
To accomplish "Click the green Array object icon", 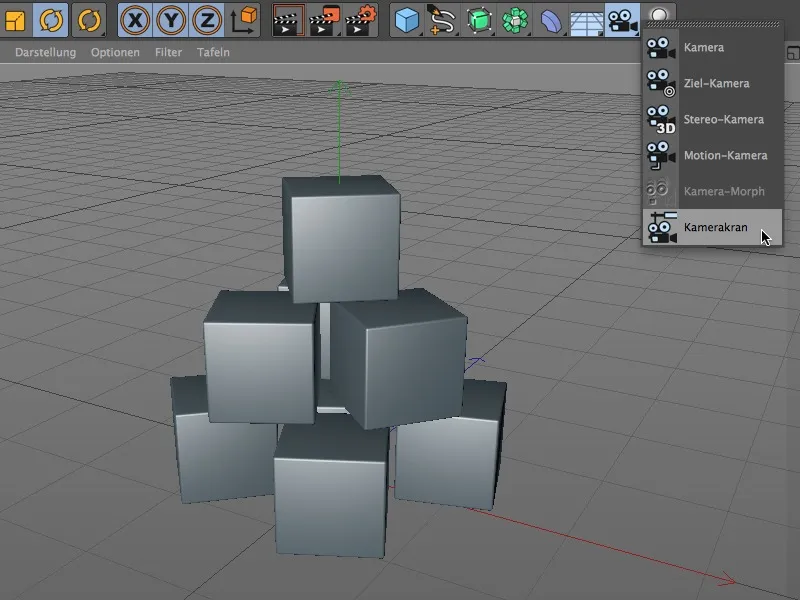I will click(515, 20).
